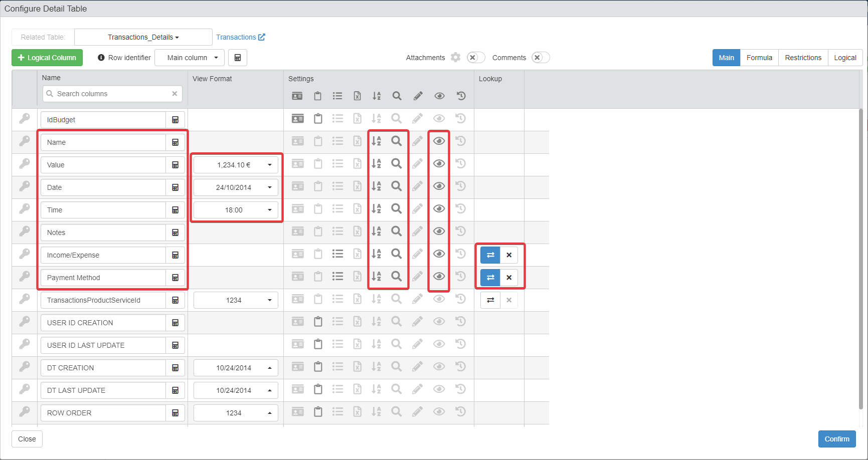This screenshot has height=460, width=868.
Task: Click the sort icon in Name row
Action: [x=376, y=141]
